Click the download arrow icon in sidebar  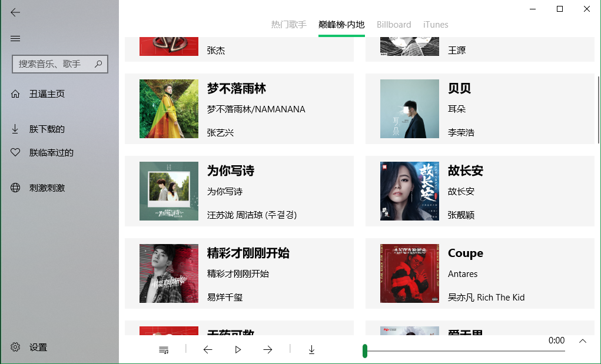click(15, 129)
